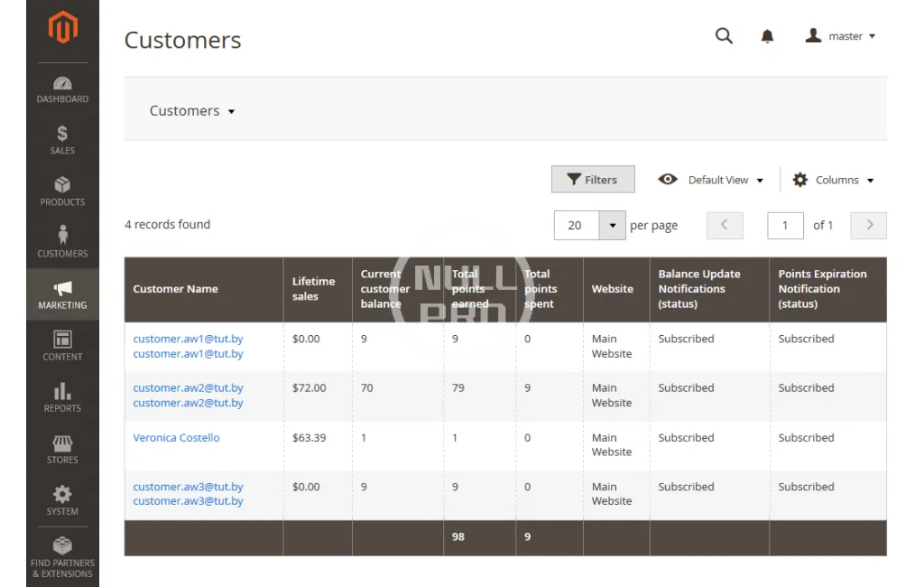This screenshot has width=924, height=587.
Task: Open Veronica Costello customer link
Action: (x=176, y=438)
